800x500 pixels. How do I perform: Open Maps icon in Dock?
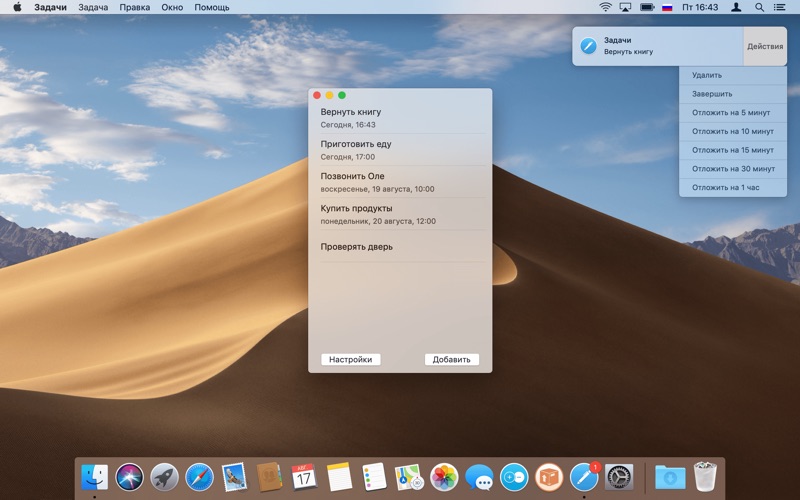[x=409, y=478]
